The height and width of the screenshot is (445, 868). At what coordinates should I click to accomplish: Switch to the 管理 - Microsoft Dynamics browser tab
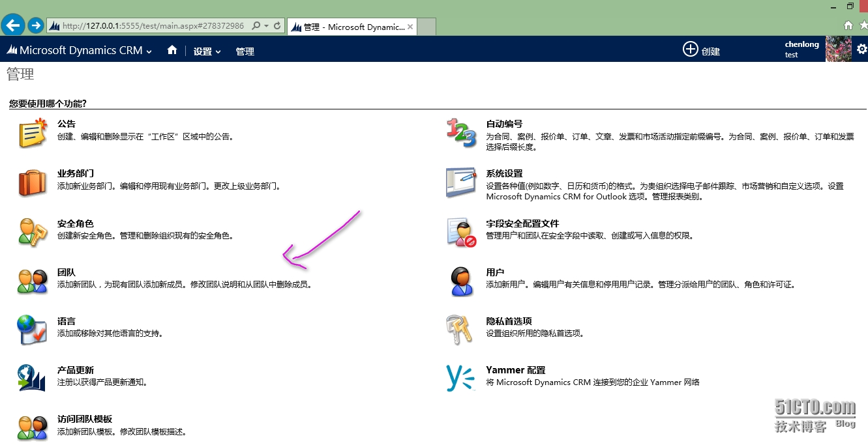[351, 27]
